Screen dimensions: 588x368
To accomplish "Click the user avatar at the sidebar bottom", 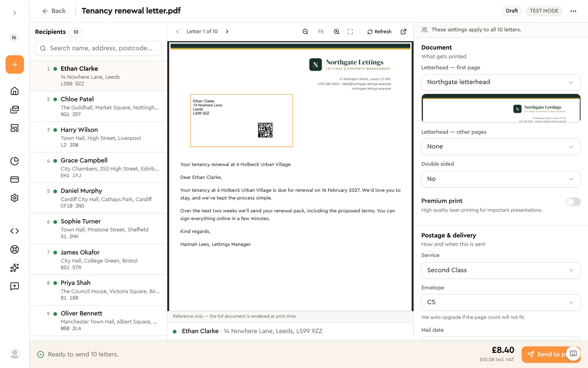I will (x=15, y=353).
